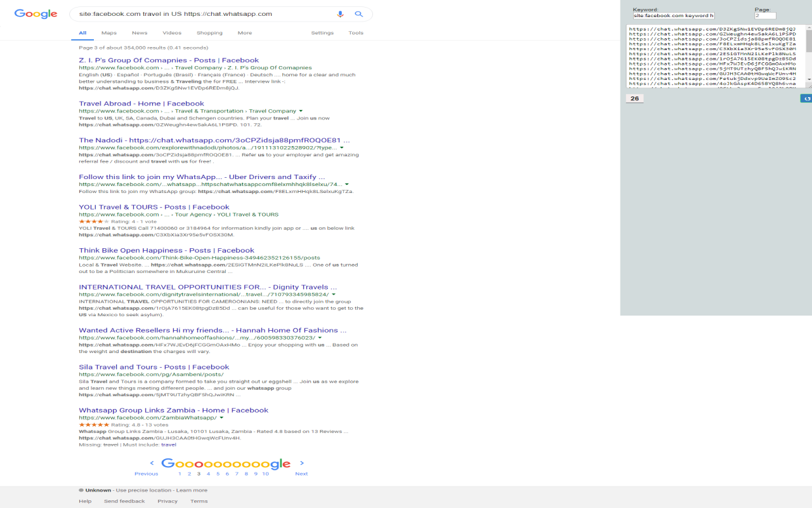The height and width of the screenshot is (508, 812).
Task: Switch to the News tab
Action: click(x=140, y=33)
